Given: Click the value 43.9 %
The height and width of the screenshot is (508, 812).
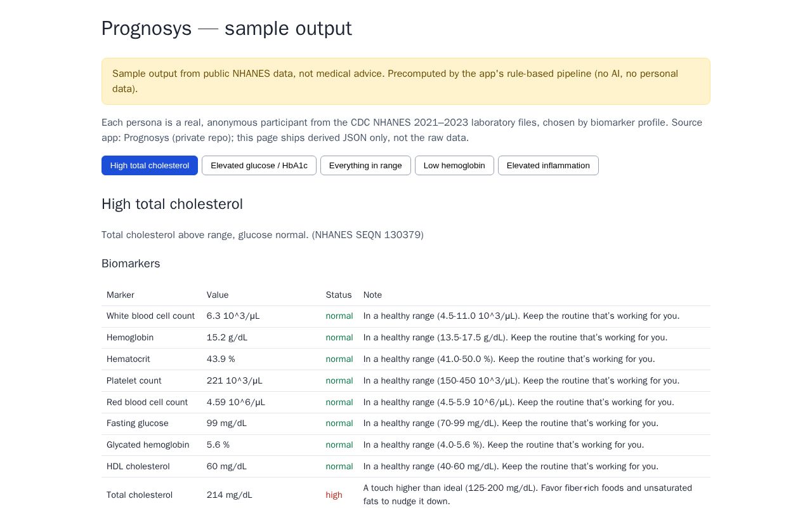Looking at the screenshot, I should point(221,359).
